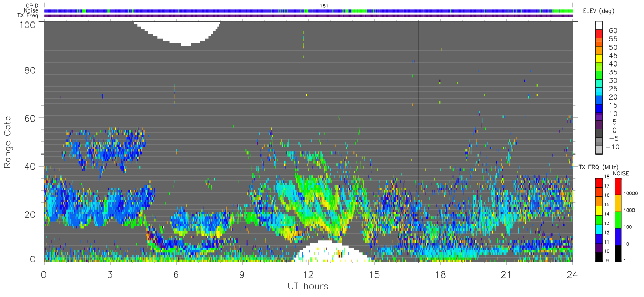Click the purple TX Freq strip above the plot
Screen dimensions: 644x297
[308, 16]
